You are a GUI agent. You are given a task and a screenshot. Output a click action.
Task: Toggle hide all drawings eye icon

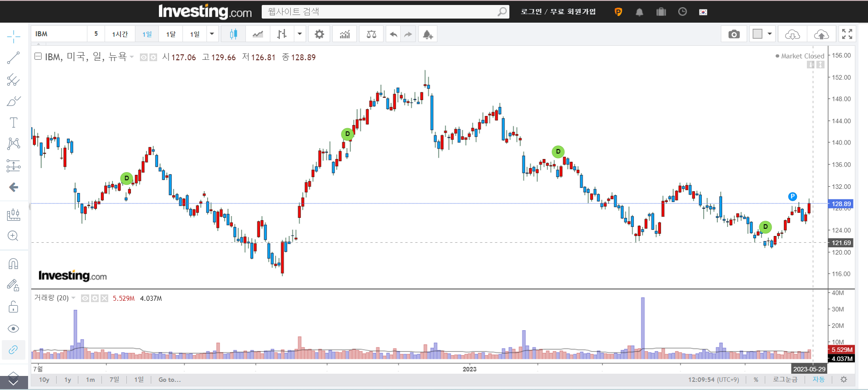14,328
